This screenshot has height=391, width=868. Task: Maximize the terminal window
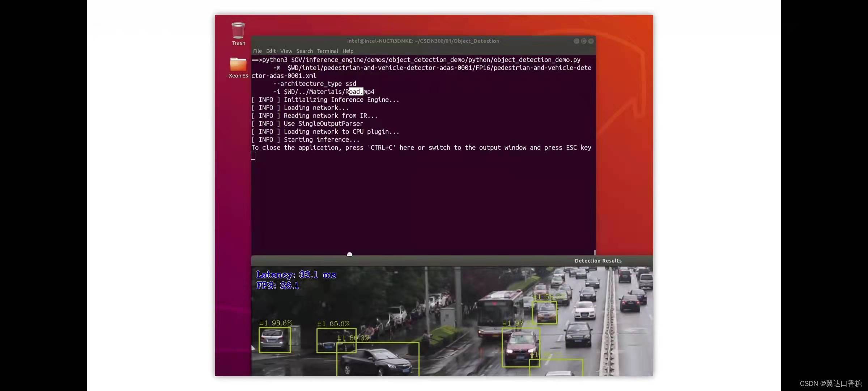click(584, 41)
